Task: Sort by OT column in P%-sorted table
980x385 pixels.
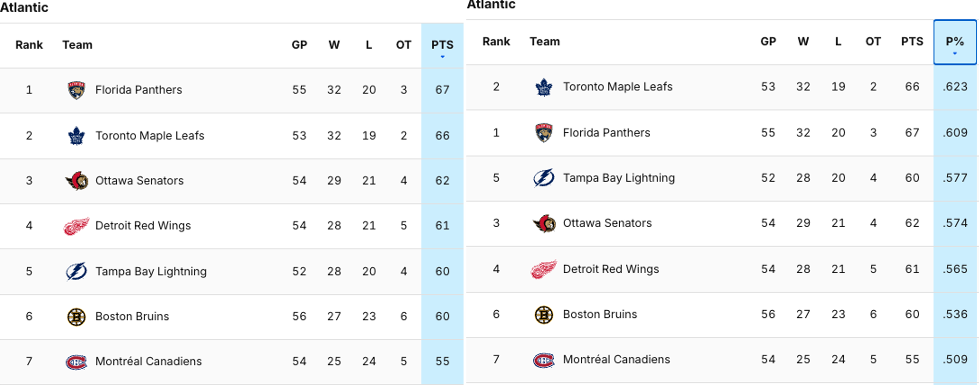Action: [873, 42]
